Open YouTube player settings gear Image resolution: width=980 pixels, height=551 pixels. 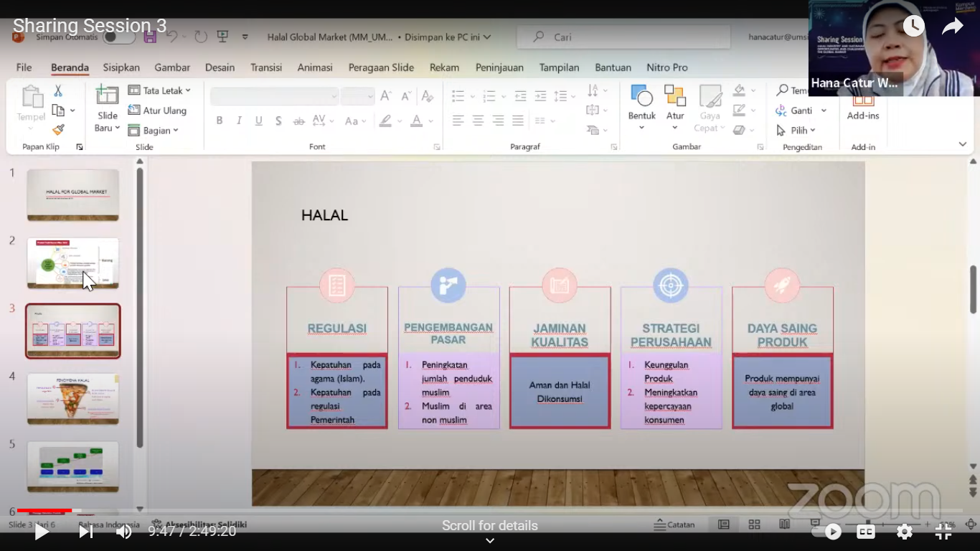pos(905,532)
